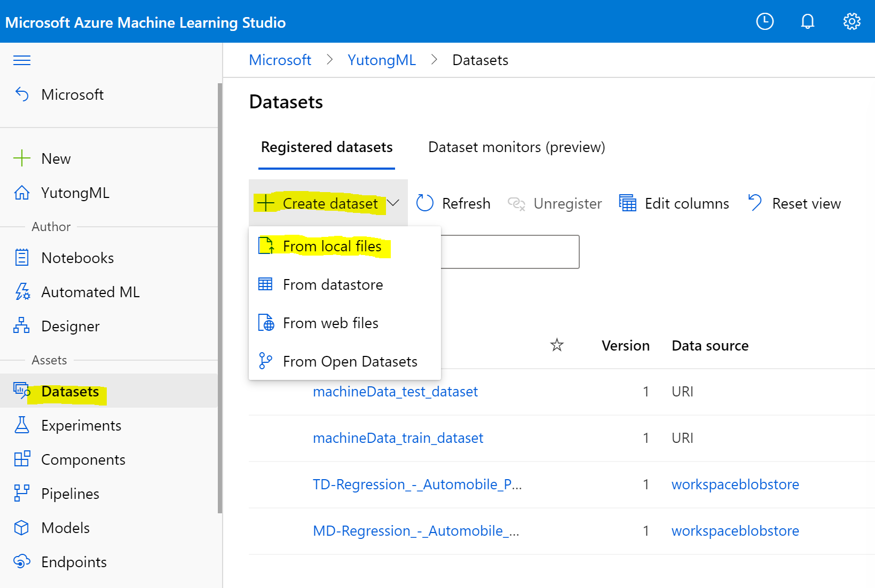Click the Edit columns table icon
This screenshot has width=875, height=588.
[627, 203]
